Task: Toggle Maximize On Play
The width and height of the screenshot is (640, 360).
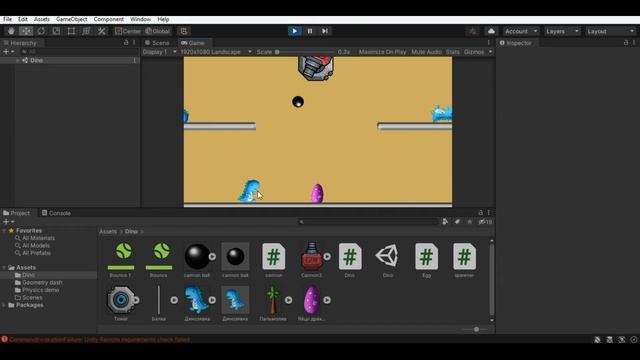Action: tap(382, 52)
